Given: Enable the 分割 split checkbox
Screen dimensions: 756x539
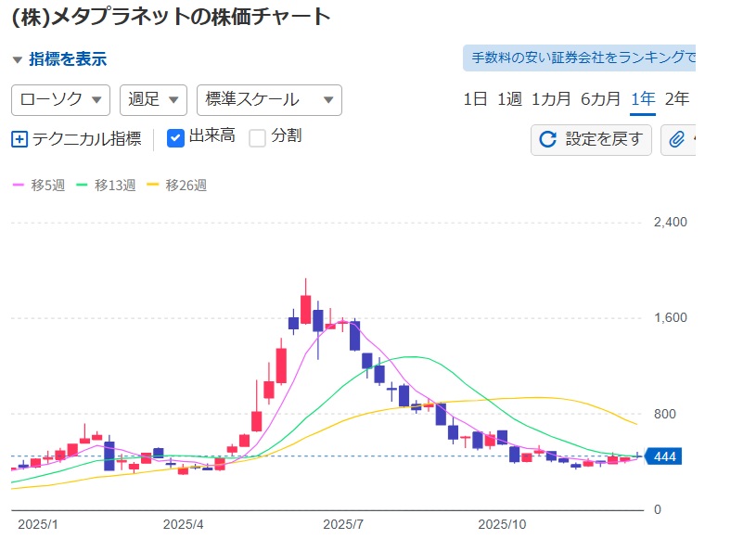Looking at the screenshot, I should point(257,137).
